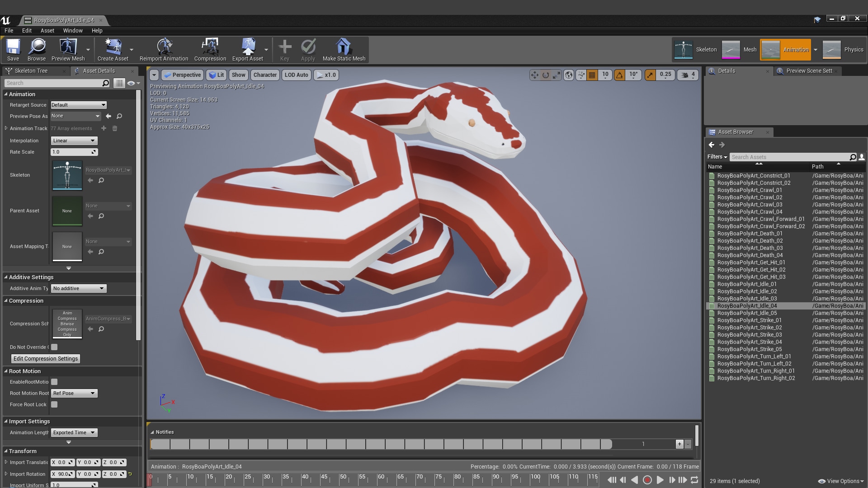This screenshot has width=868, height=488.
Task: Check Do Not Override in Compression section
Action: click(54, 347)
